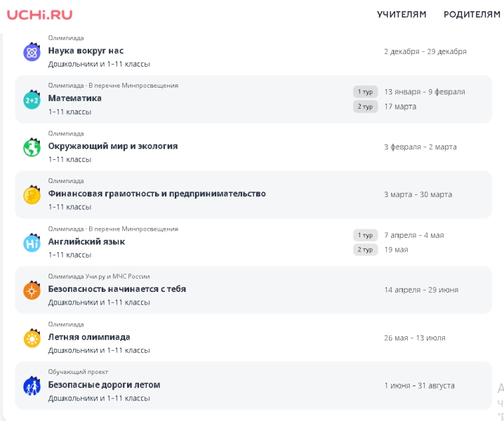Open the Безопасные дороги летом project
The image size is (504, 421).
(104, 385)
